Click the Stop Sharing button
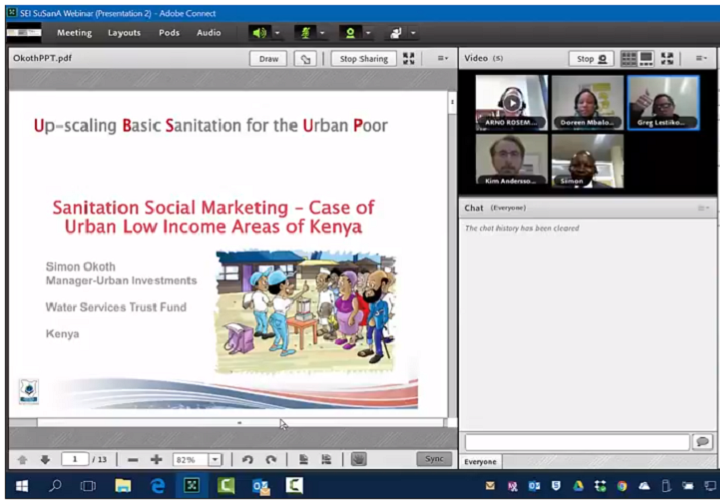The height and width of the screenshot is (503, 720). (363, 59)
